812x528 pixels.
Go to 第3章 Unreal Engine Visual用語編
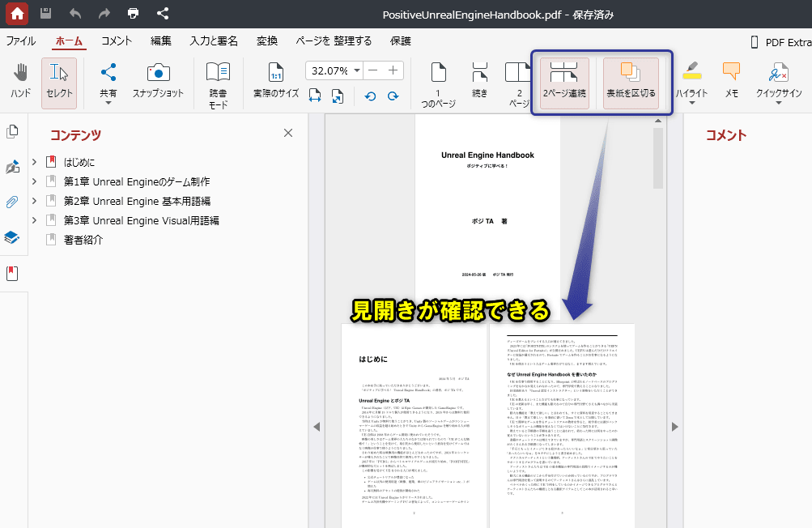(x=142, y=221)
